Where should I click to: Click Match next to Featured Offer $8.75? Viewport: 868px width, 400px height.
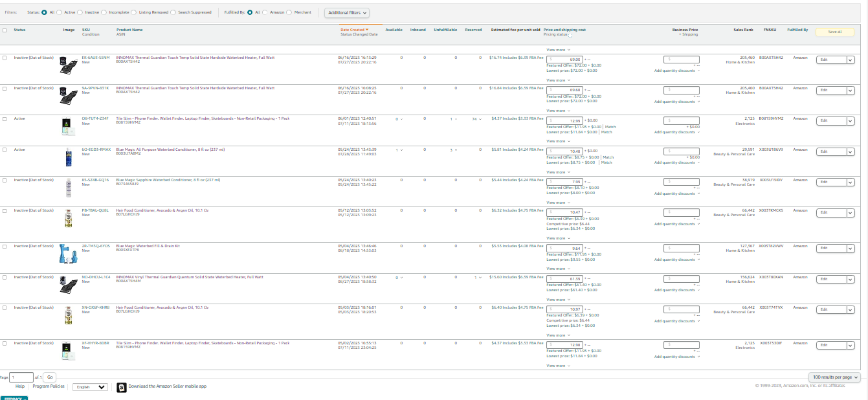(608, 157)
